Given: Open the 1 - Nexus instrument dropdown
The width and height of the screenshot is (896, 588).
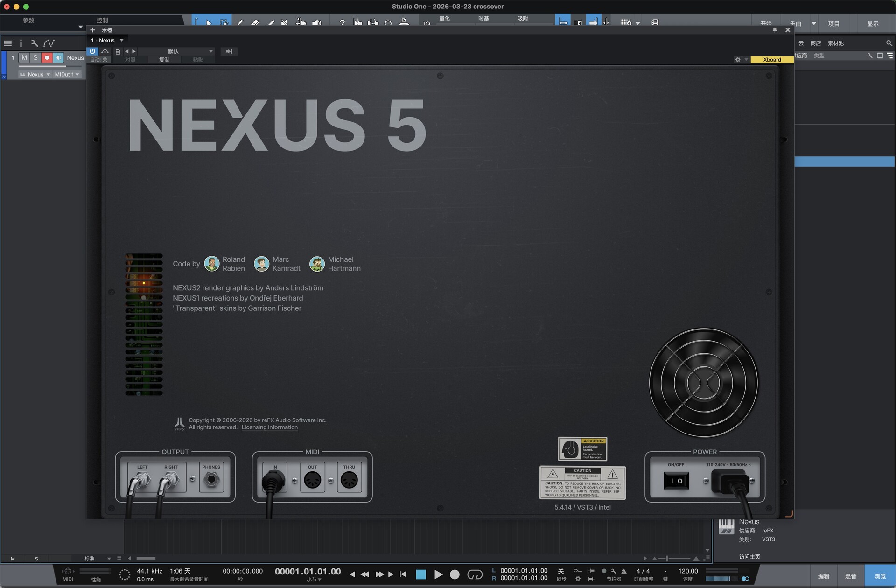Looking at the screenshot, I should [x=107, y=41].
